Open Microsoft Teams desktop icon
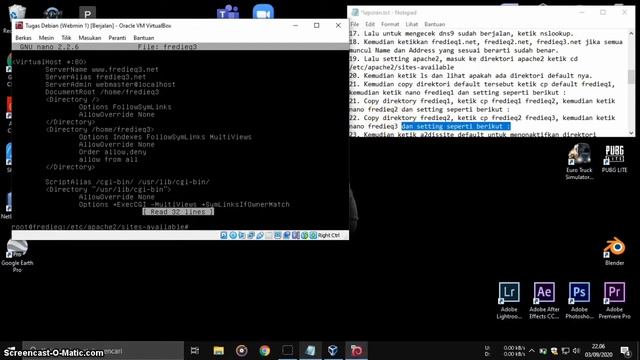 [228, 12]
